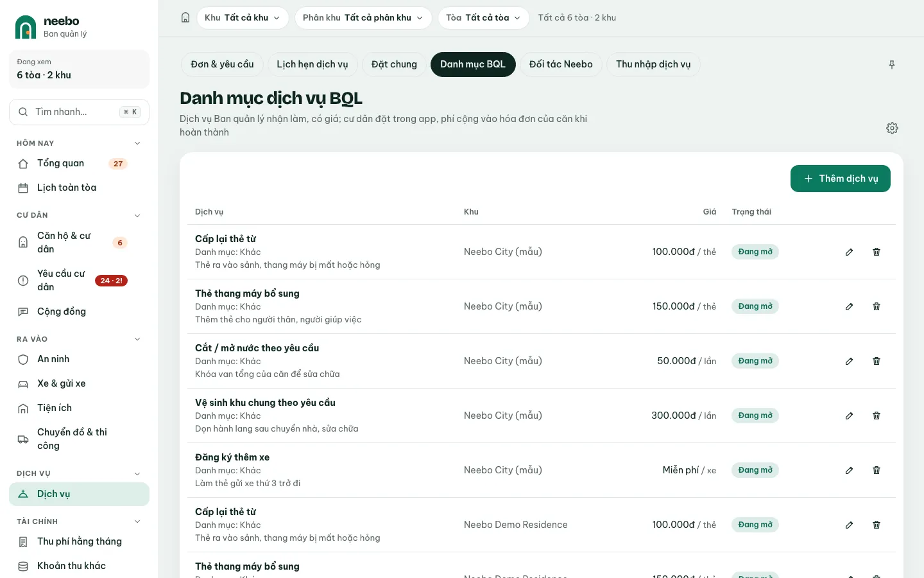Screen dimensions: 924x578
Task: Click the Thêm dịch vụ button
Action: click(x=841, y=179)
